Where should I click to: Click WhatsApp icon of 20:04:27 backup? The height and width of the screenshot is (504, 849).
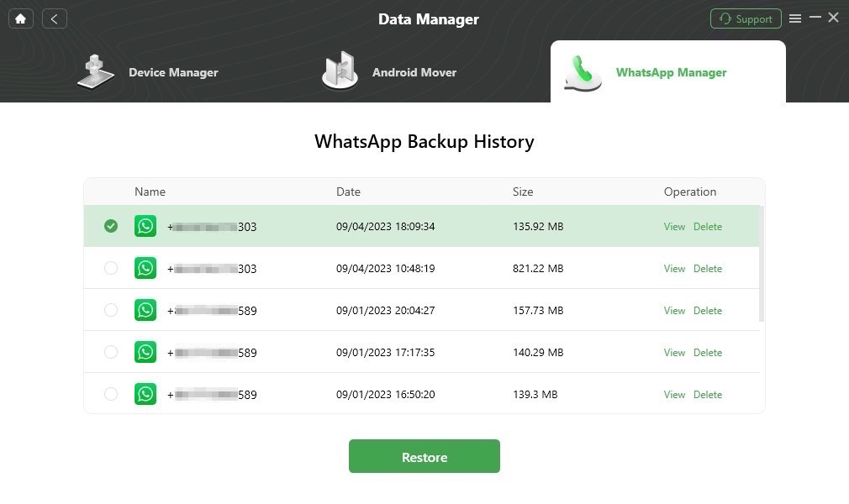tap(145, 310)
